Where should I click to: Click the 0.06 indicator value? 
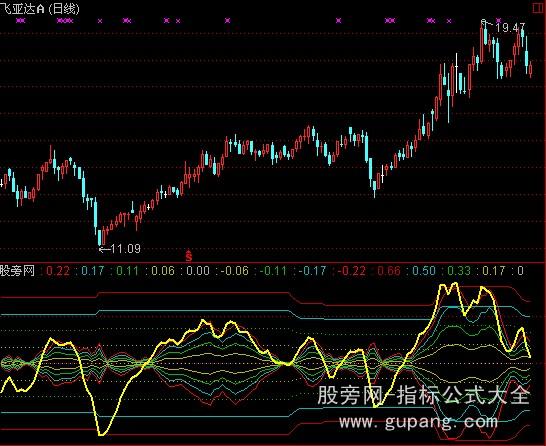tap(163, 271)
